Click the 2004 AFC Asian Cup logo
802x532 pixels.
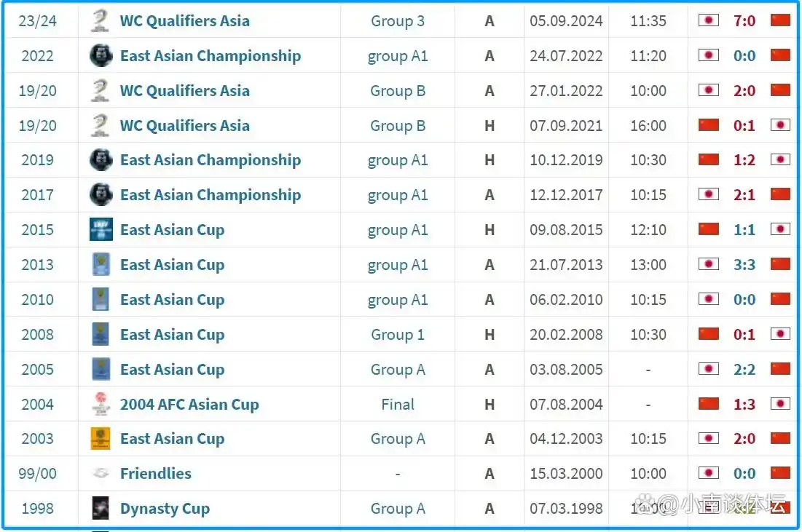tap(101, 404)
